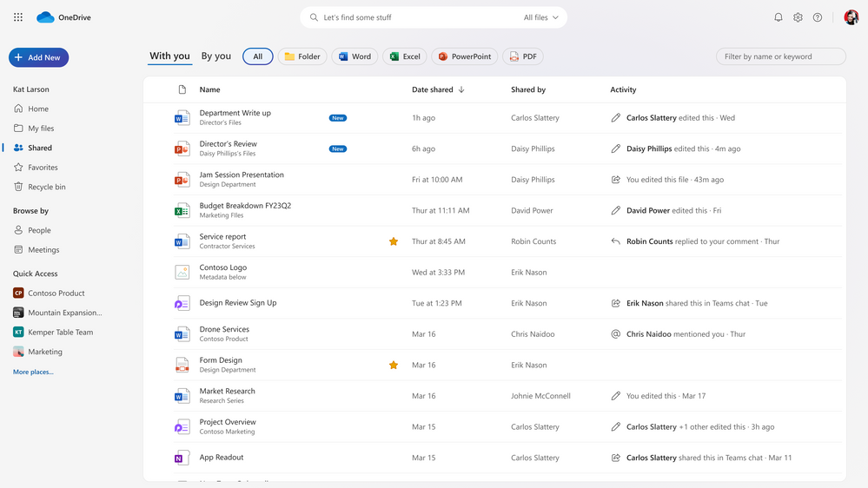The height and width of the screenshot is (488, 868).
Task: Open the notifications bell
Action: 779,17
